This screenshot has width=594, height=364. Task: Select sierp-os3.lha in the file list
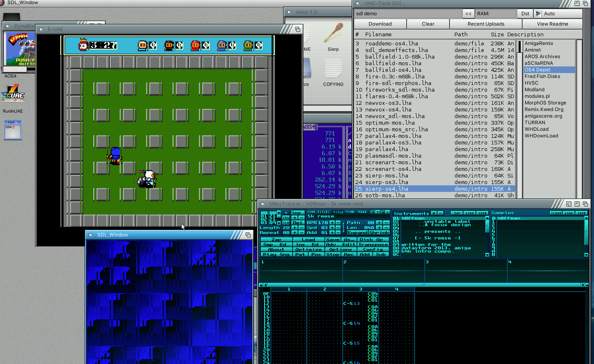coord(386,182)
